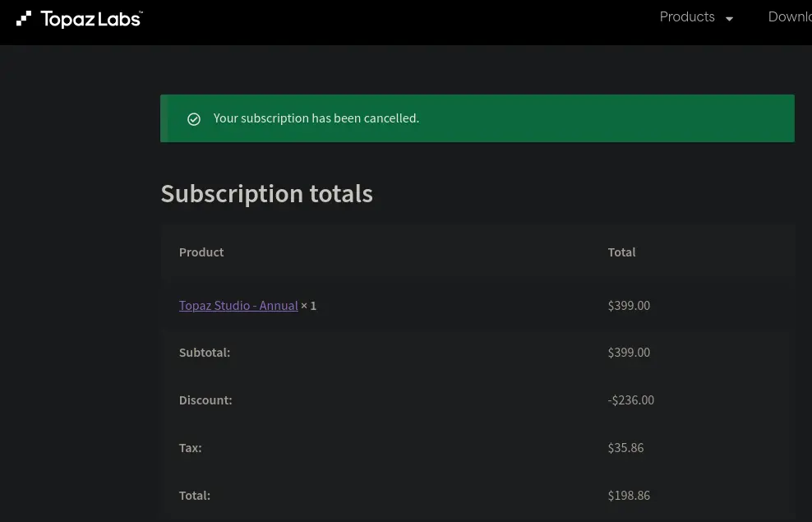Click the Subscription totals heading
This screenshot has height=522, width=812.
(x=266, y=194)
